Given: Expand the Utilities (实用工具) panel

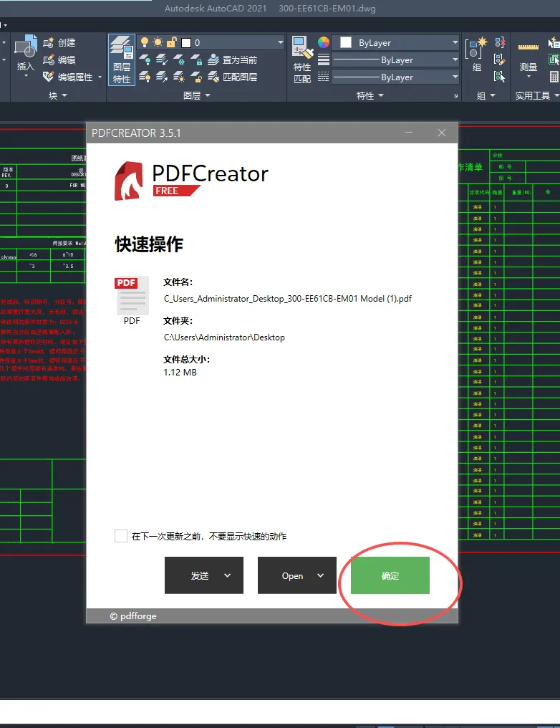Looking at the screenshot, I should (x=537, y=95).
